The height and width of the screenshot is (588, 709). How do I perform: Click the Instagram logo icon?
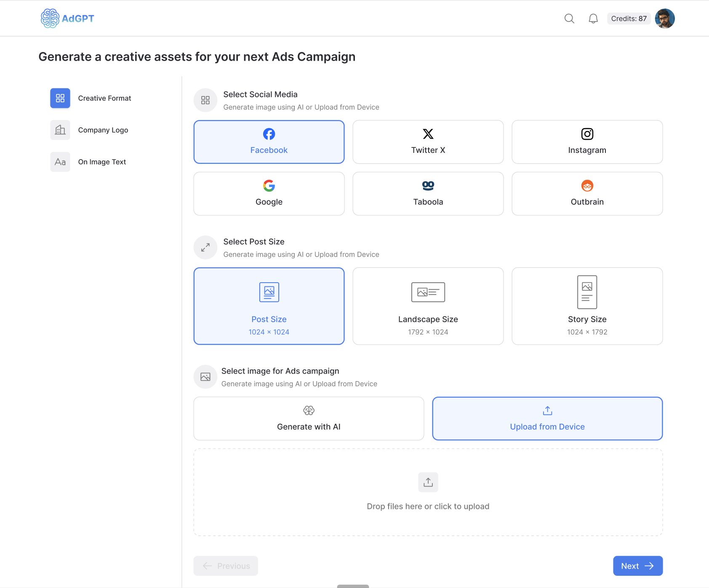pos(587,134)
